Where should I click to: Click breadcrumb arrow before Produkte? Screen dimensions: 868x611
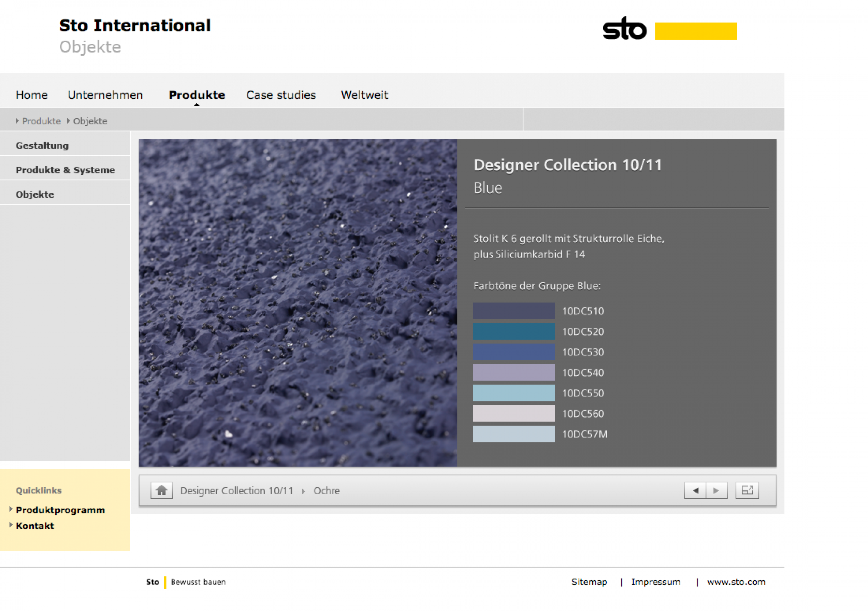coord(17,121)
